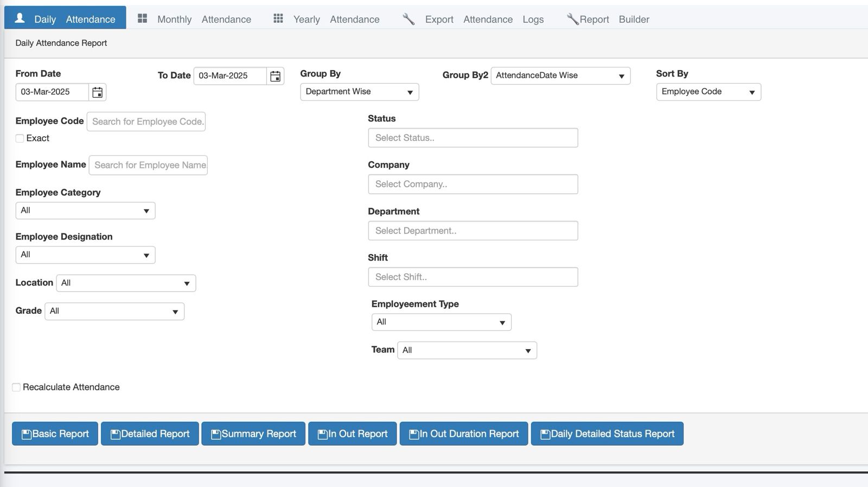Click the Daily Detailed Status Report button
The width and height of the screenshot is (868, 487).
click(607, 434)
